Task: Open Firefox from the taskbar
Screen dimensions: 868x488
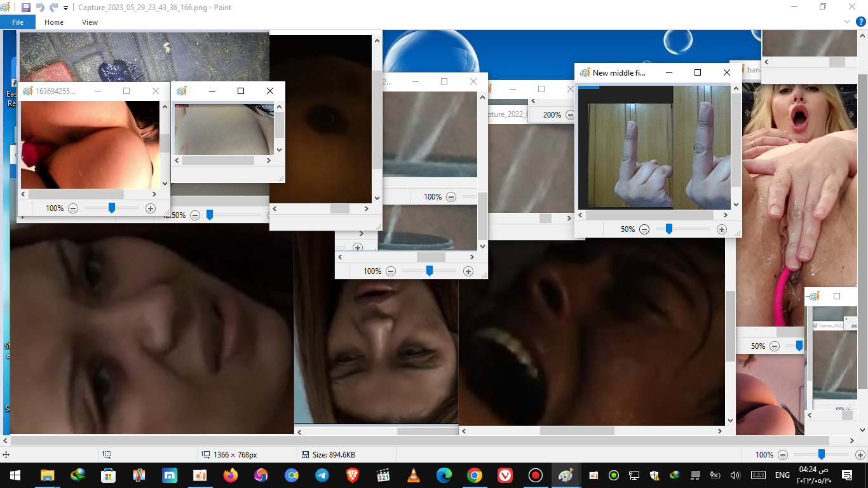Action: pos(230,475)
